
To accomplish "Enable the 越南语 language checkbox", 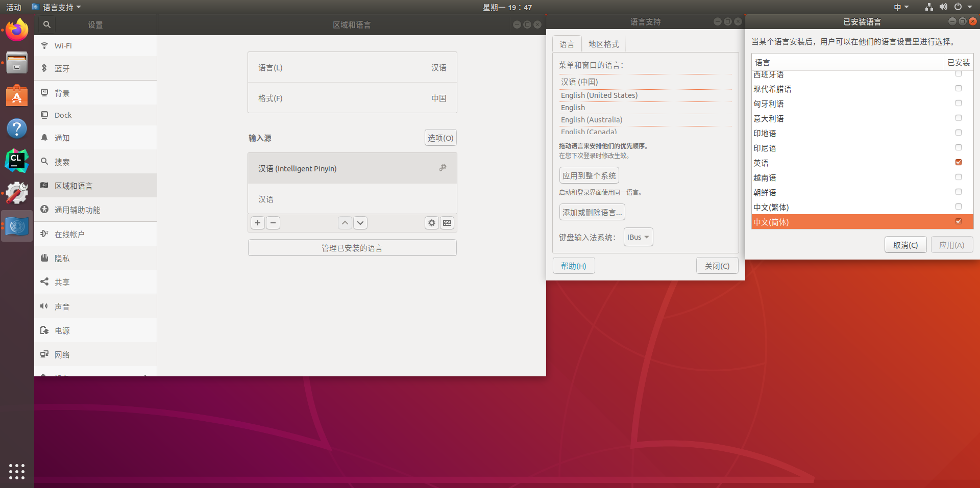I will pyautogui.click(x=958, y=177).
